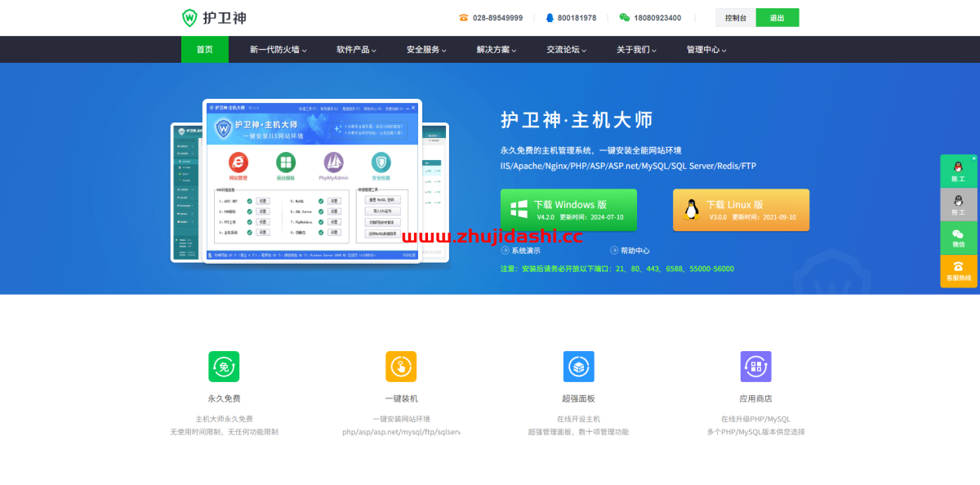Screen dimensions: 980x485
Task: Contact 陈工 via QQ in side widget
Action: [958, 171]
